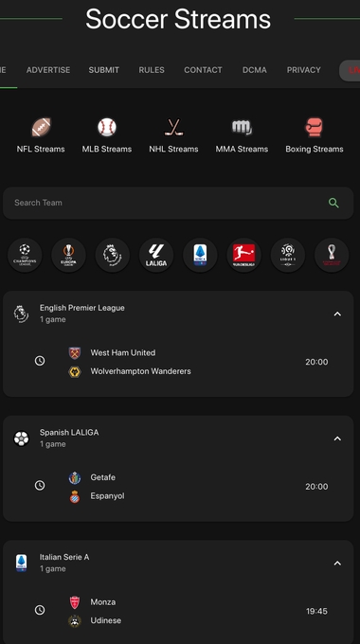Collapse the Spanish LALIGA section
The height and width of the screenshot is (644, 360).
(337, 438)
